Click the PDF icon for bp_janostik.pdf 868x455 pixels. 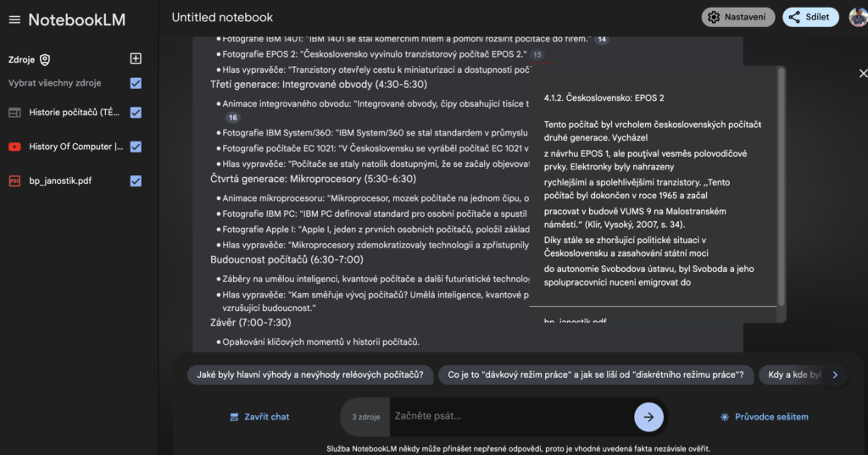point(15,181)
